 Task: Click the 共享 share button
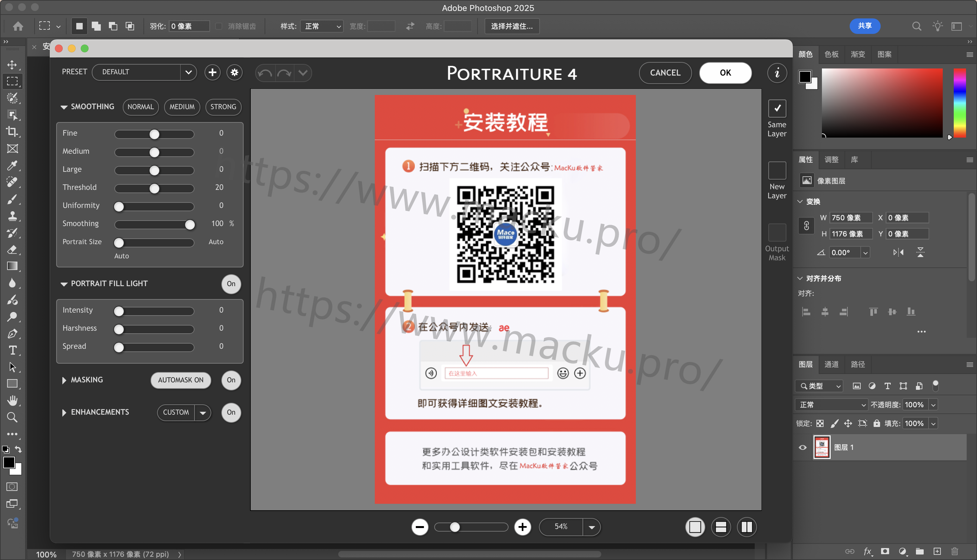coord(865,26)
